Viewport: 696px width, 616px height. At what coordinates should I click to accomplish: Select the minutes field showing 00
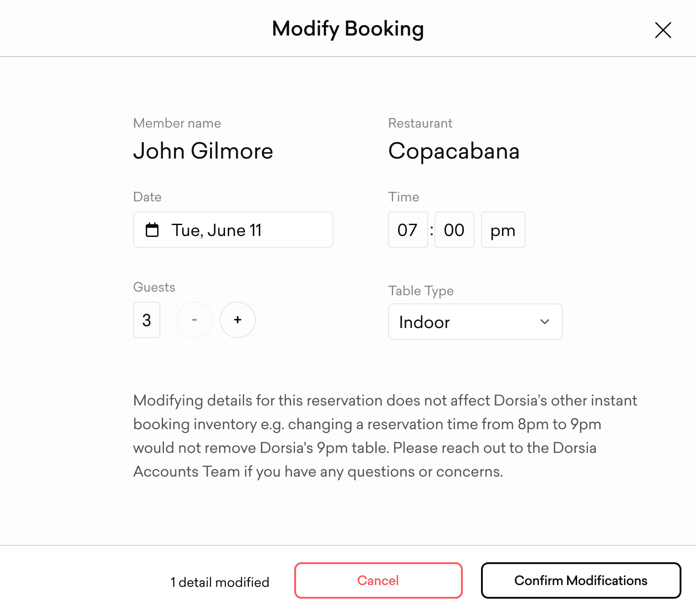click(454, 230)
